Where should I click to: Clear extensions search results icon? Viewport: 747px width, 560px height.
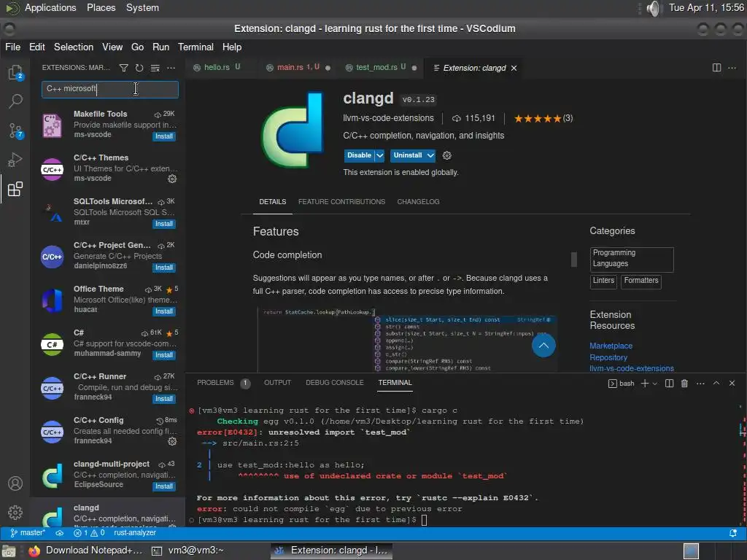click(155, 68)
